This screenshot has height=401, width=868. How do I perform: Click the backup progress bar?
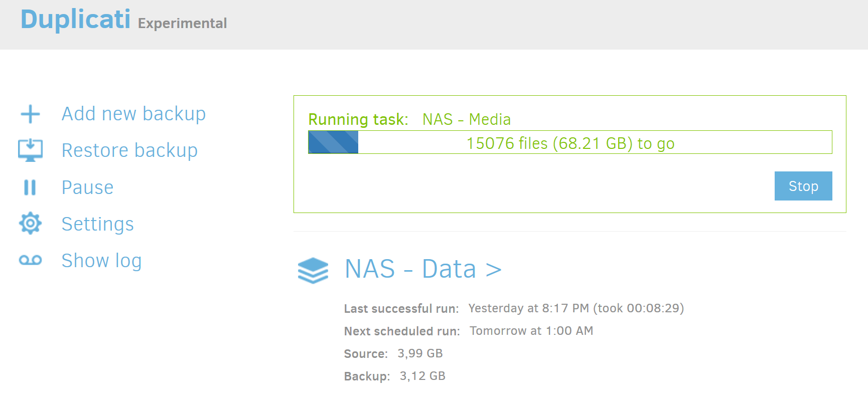[x=570, y=142]
